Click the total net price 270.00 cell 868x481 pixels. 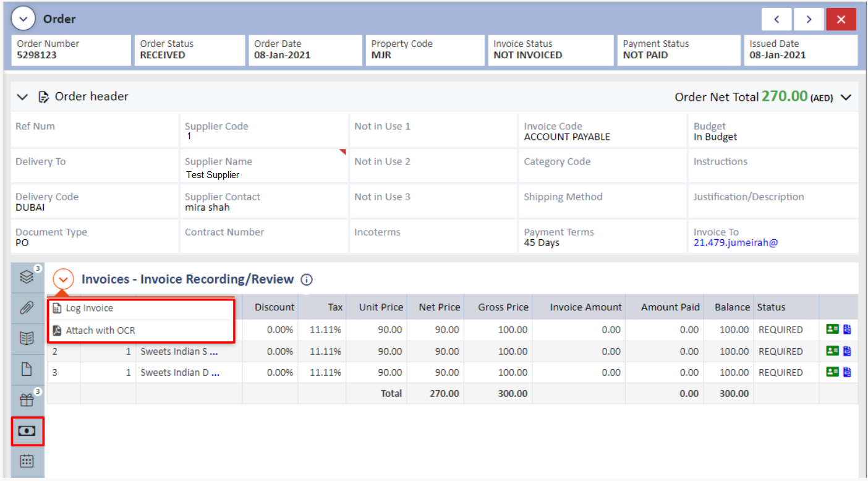coord(435,393)
